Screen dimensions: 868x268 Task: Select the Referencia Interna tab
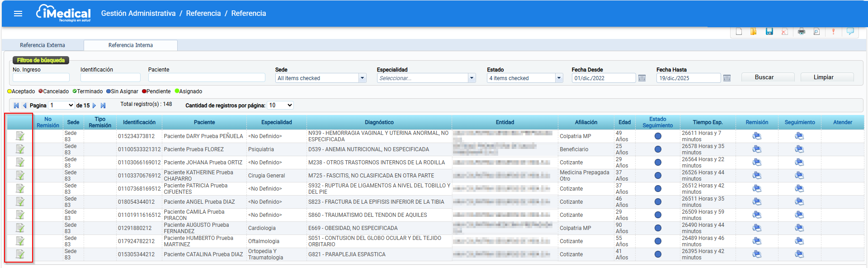coord(131,45)
